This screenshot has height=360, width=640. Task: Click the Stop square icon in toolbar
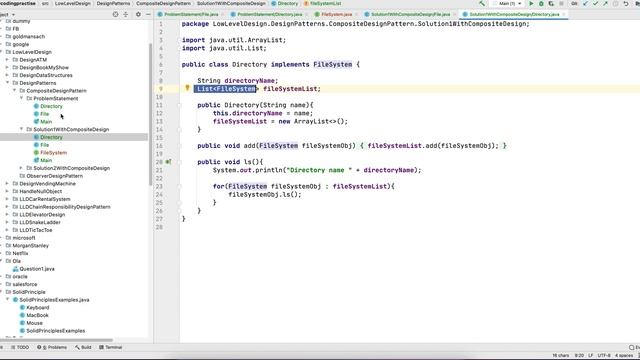pyautogui.click(x=561, y=3)
